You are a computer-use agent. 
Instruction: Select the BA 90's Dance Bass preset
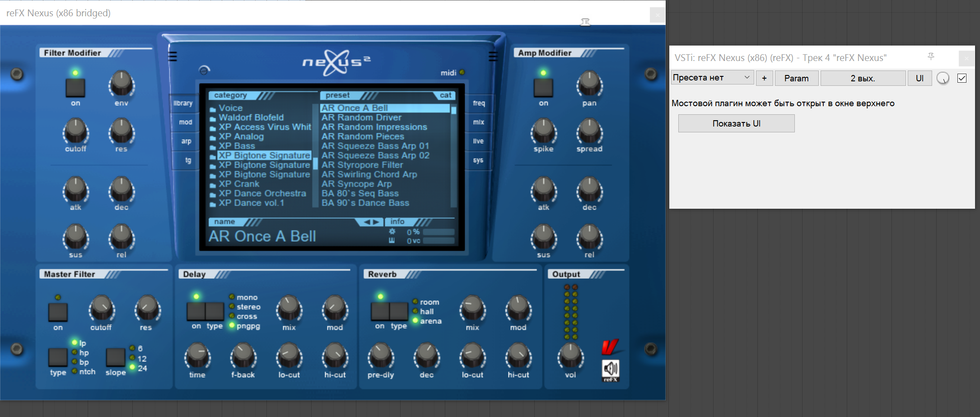[365, 203]
